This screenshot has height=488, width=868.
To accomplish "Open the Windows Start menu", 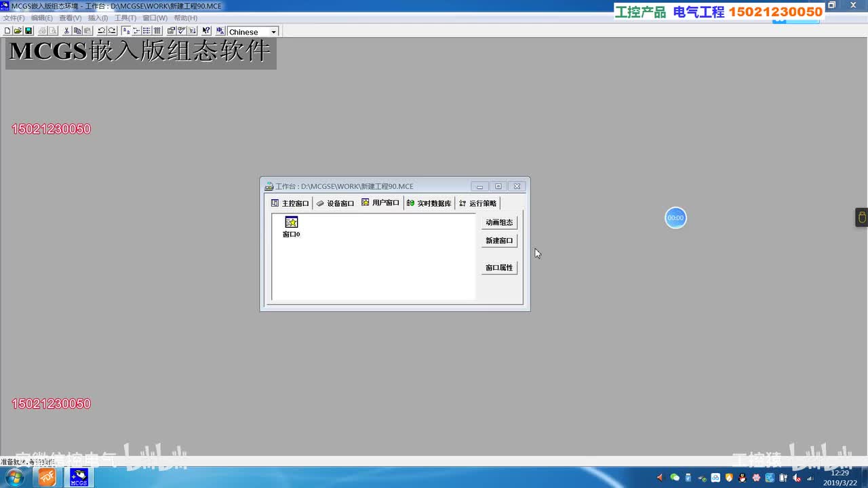I will pos(14,477).
